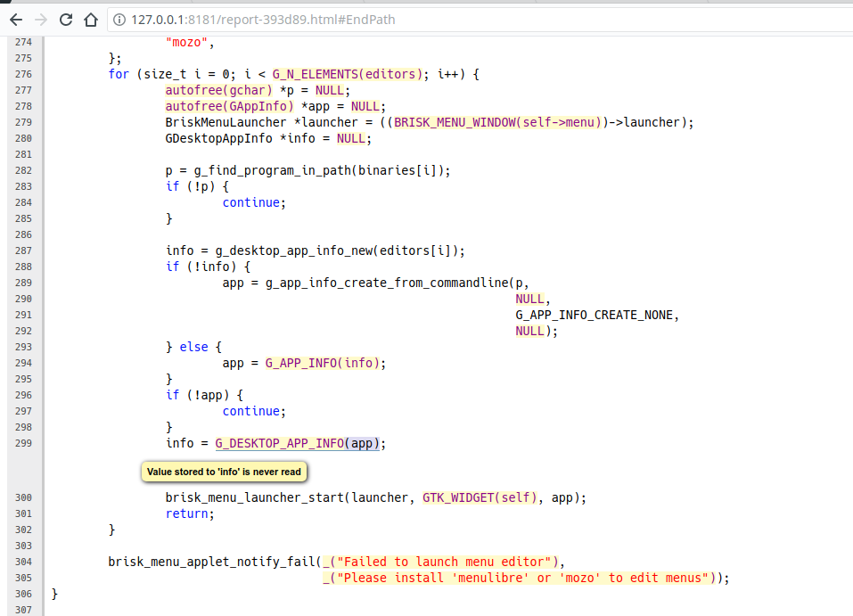Select the G_N_ELEMENTS(editors) macro
The image size is (853, 616).
pos(347,74)
